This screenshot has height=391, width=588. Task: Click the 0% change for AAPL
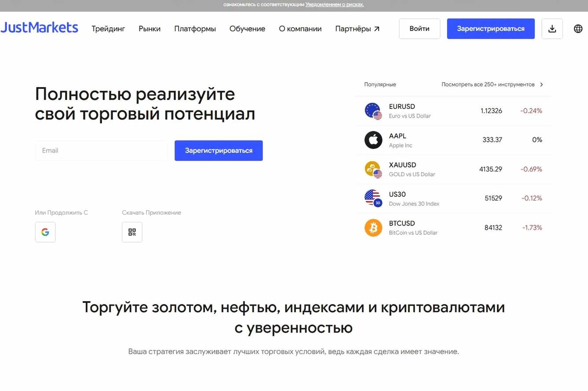(537, 140)
